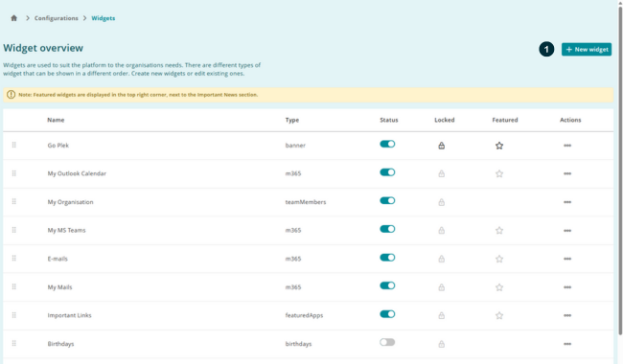Enable the Birthdays status toggle
Screen dimensions: 623x364
point(387,342)
